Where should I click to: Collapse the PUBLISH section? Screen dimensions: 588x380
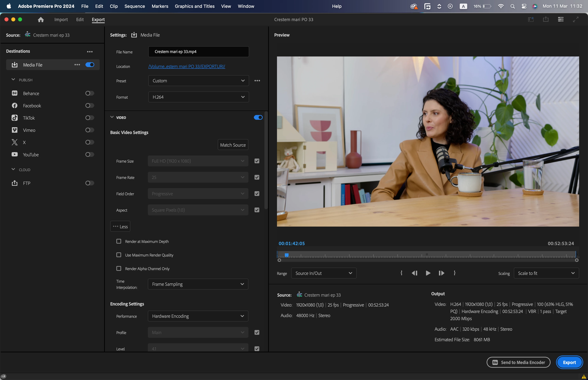13,80
